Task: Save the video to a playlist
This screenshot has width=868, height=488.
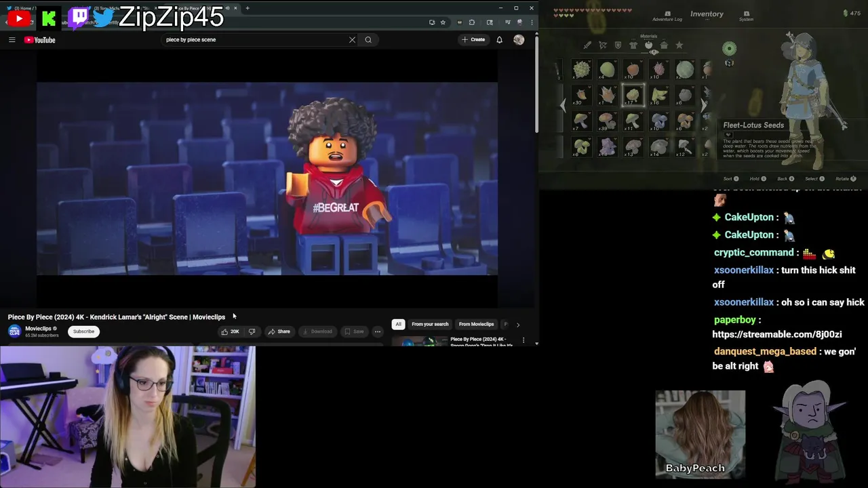Action: click(353, 331)
